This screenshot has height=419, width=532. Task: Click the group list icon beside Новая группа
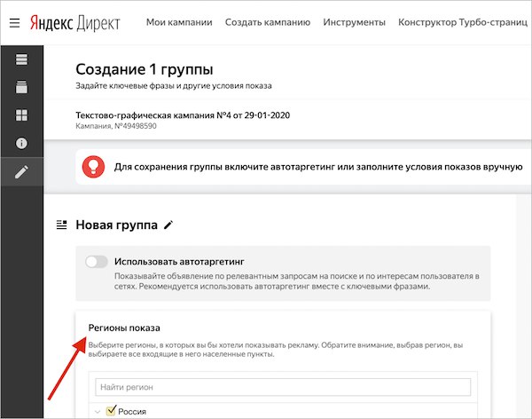pos(61,225)
